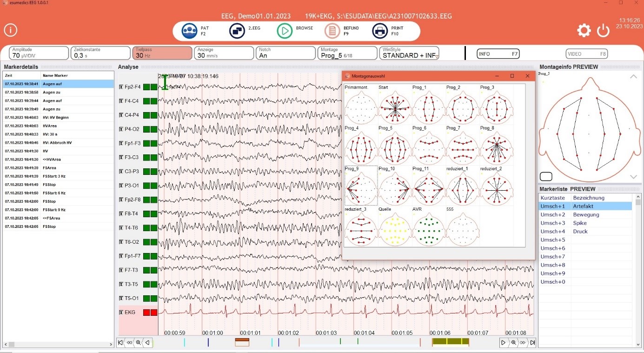Open the BEFUND F9 report icon
This screenshot has height=353, width=644.
click(332, 30)
